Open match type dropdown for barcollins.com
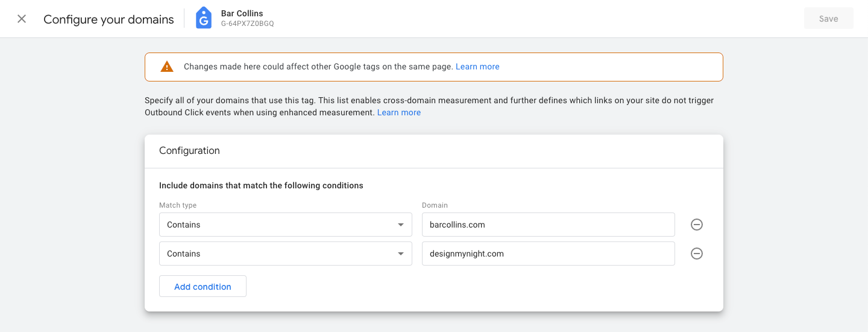Viewport: 868px width, 332px height. click(285, 225)
